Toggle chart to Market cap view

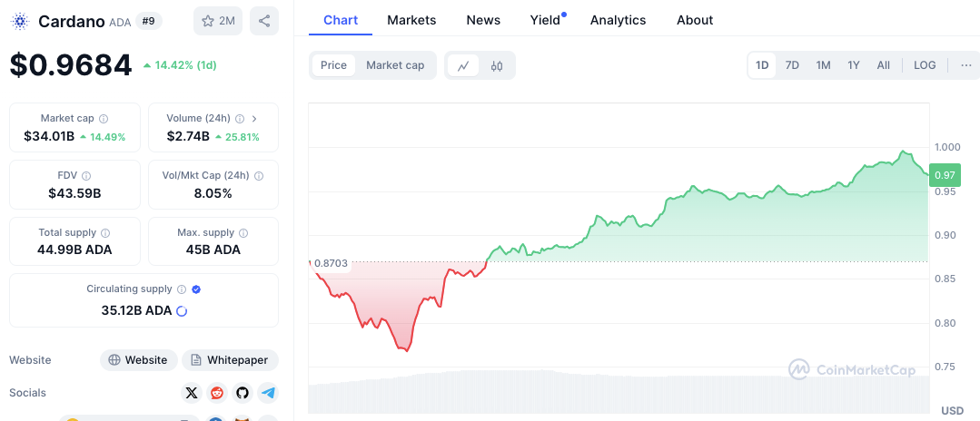395,65
